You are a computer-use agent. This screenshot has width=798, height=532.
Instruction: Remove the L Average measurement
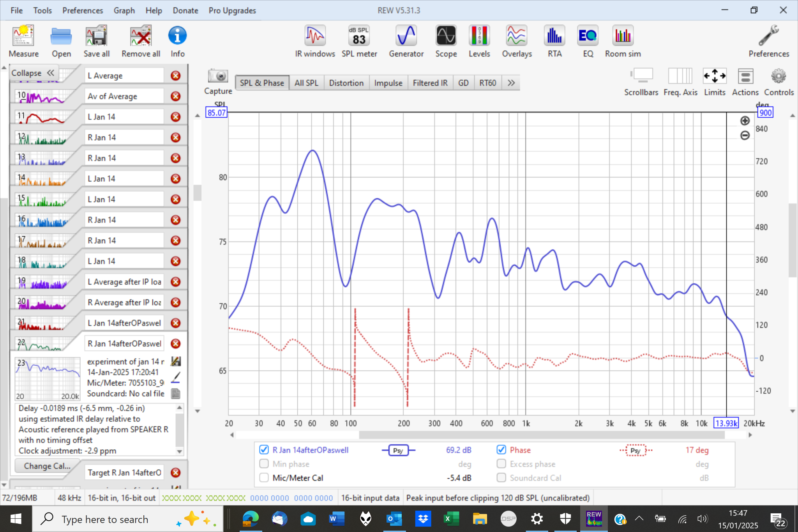tap(176, 76)
